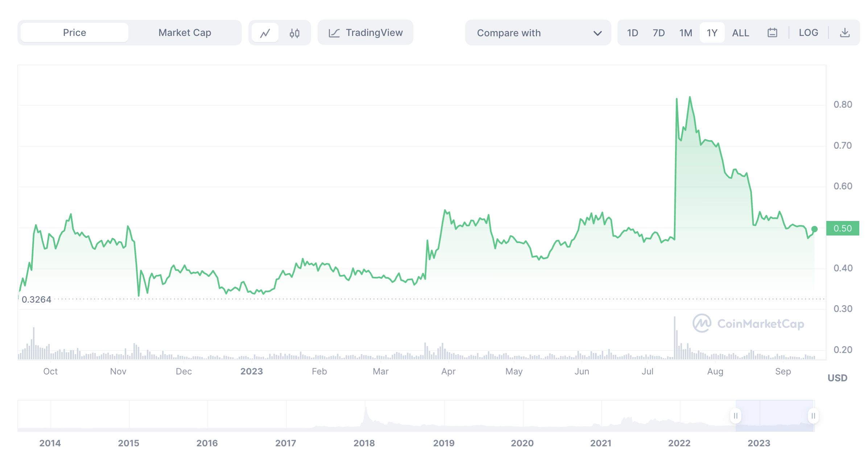The image size is (868, 455).
Task: Click the Nov axis label
Action: pos(118,371)
